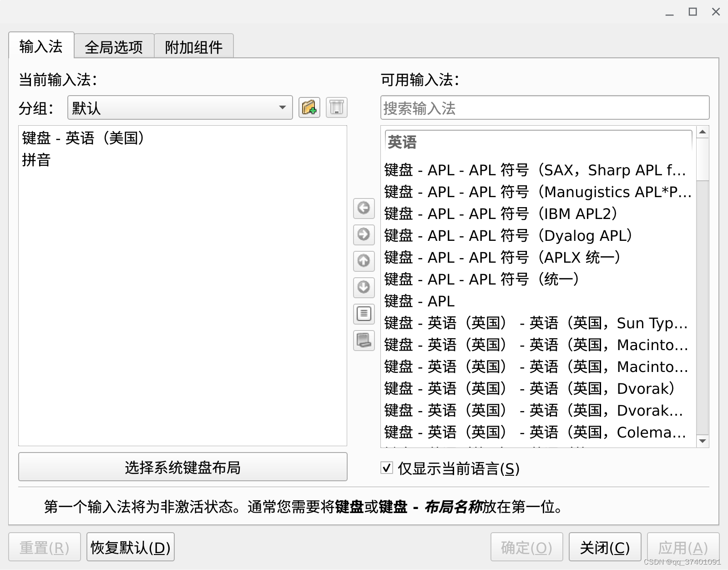
Task: Click the 搜索输入法 search field
Action: [544, 107]
